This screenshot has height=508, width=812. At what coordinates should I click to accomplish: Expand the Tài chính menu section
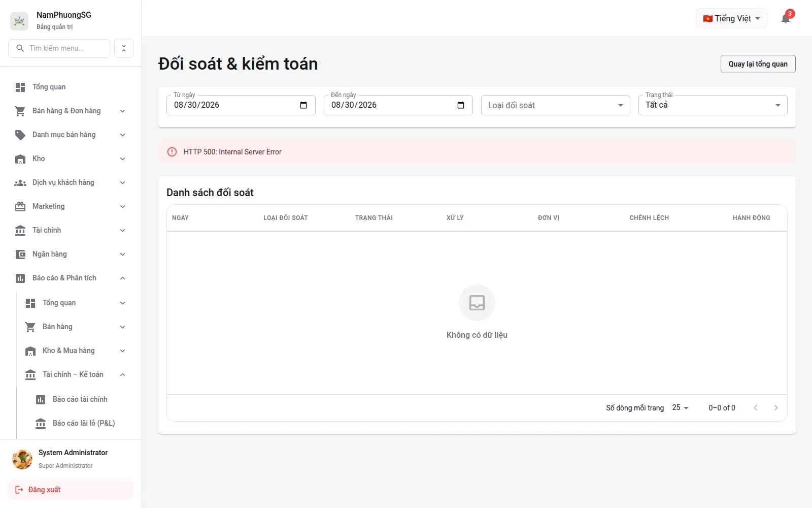coord(71,231)
